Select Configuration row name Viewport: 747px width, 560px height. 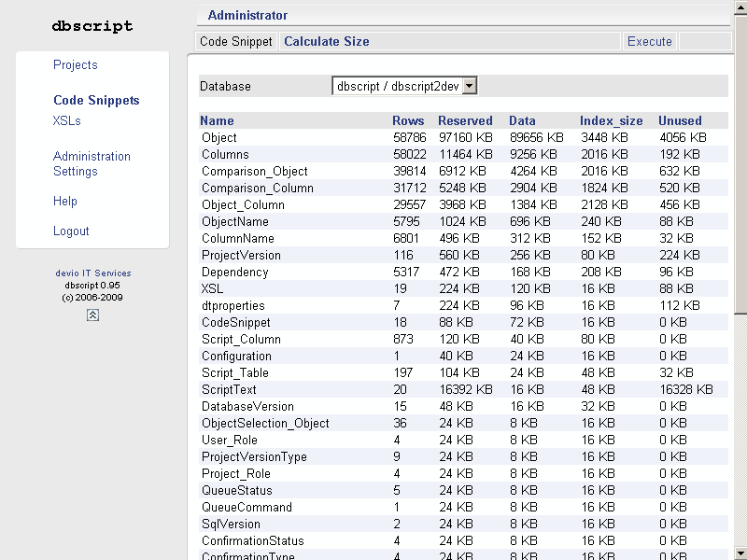236,357
